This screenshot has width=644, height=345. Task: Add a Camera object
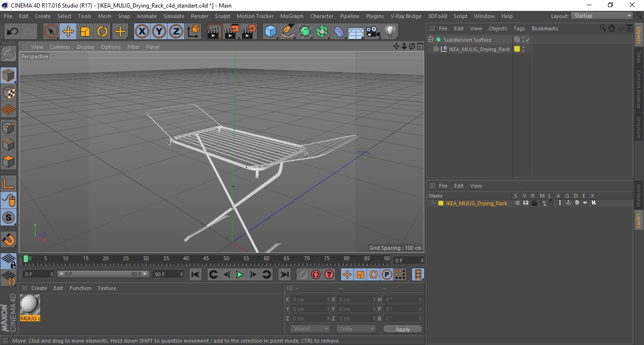(373, 32)
